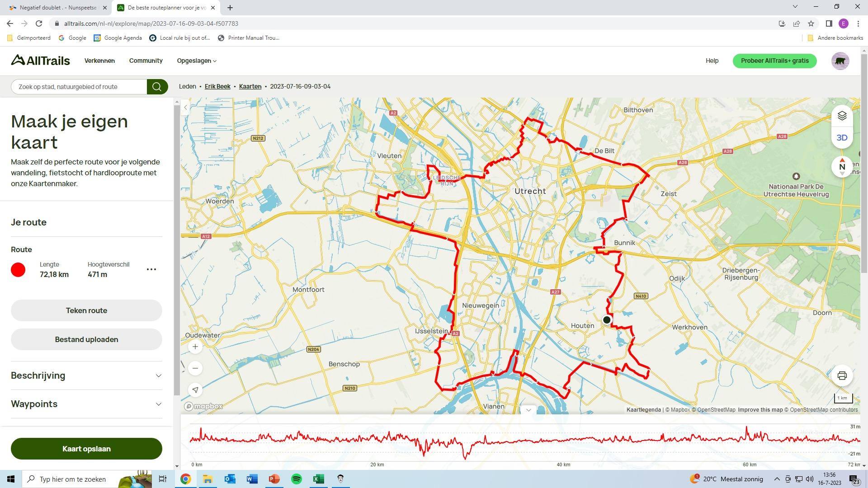Image resolution: width=868 pixels, height=488 pixels.
Task: Click the red route color swatch
Action: (x=18, y=270)
